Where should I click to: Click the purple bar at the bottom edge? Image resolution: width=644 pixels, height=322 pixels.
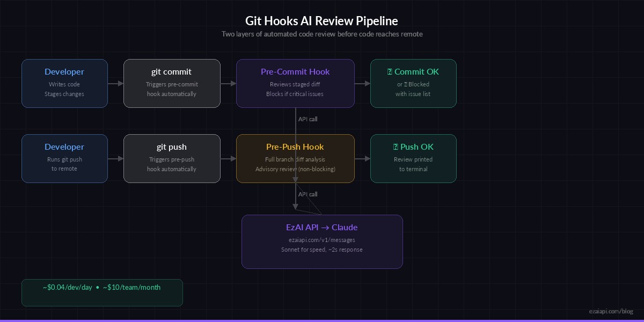(322, 320)
